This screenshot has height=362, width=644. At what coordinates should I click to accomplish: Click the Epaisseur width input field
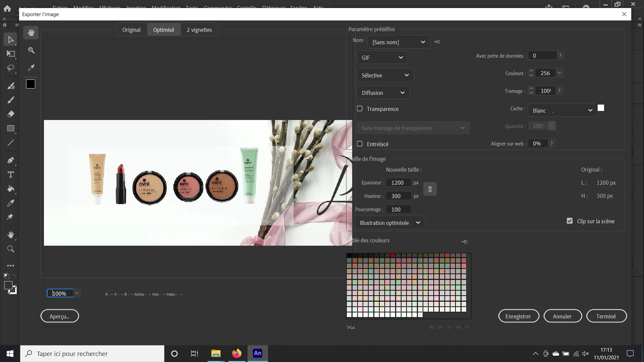398,183
